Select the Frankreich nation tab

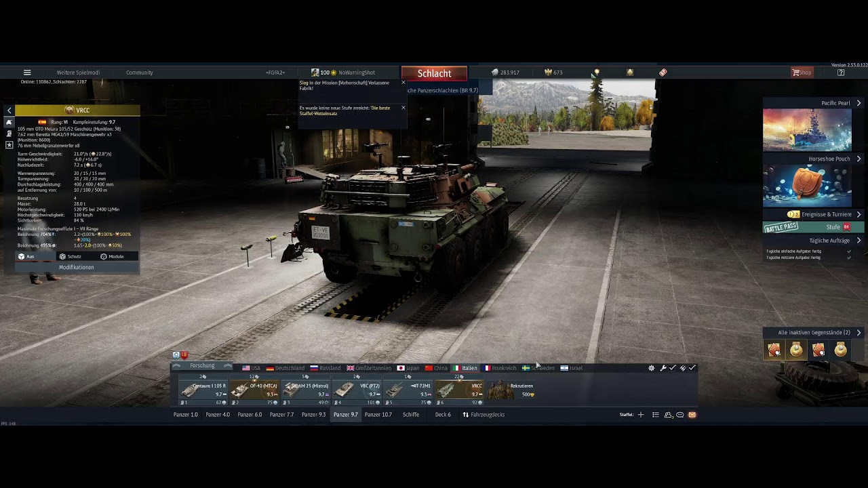[500, 368]
